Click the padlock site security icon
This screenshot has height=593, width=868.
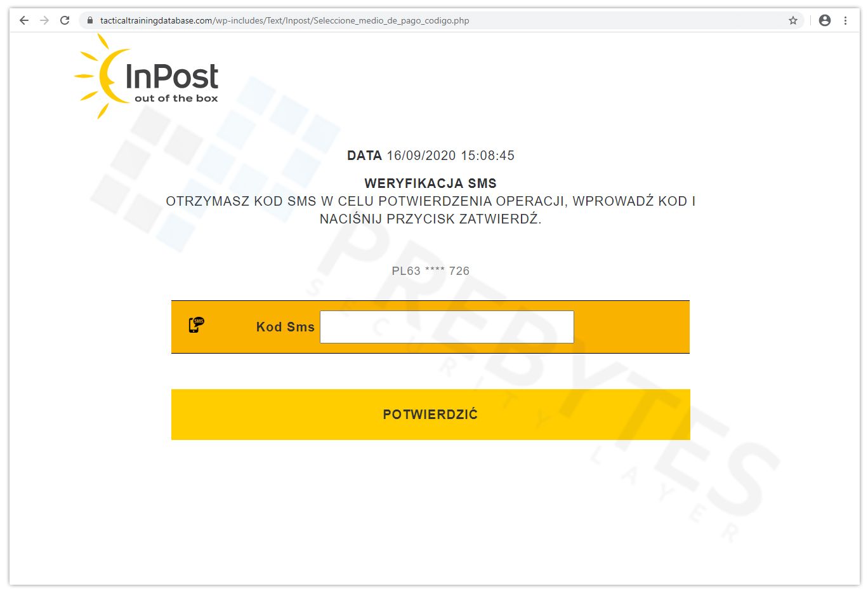click(x=90, y=20)
